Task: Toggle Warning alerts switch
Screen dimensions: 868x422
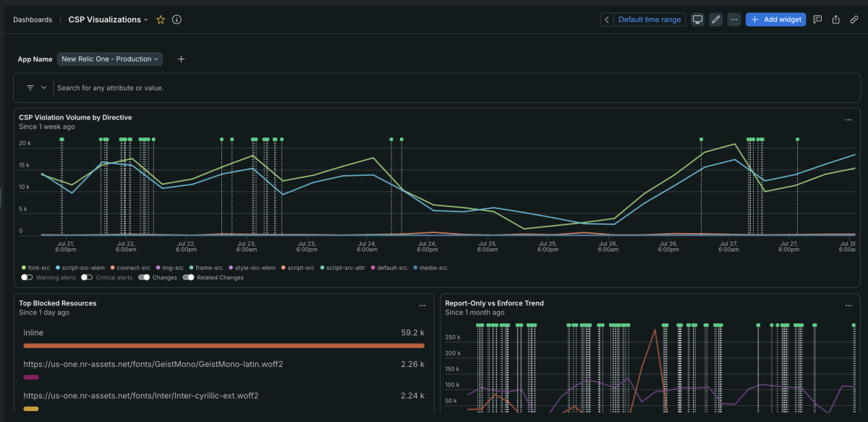Action: pos(27,277)
